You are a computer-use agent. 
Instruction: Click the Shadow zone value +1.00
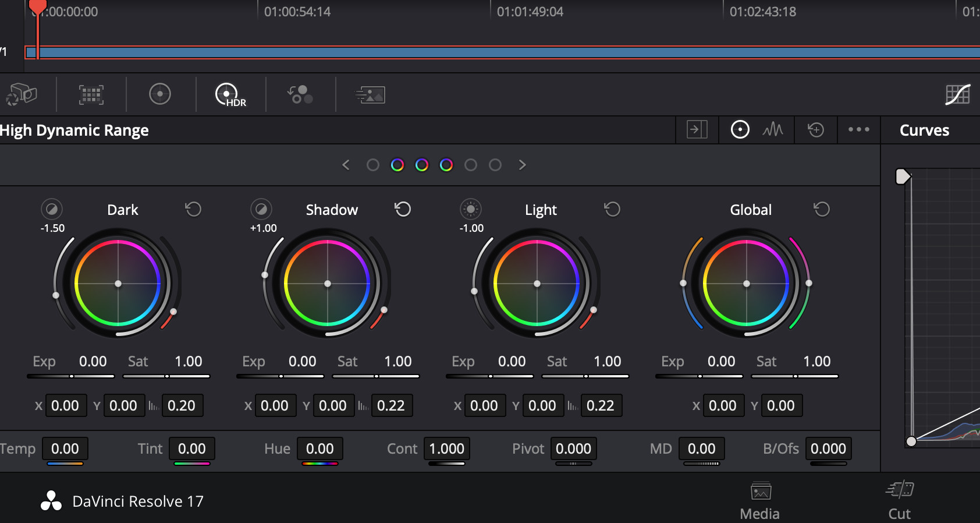pyautogui.click(x=263, y=228)
